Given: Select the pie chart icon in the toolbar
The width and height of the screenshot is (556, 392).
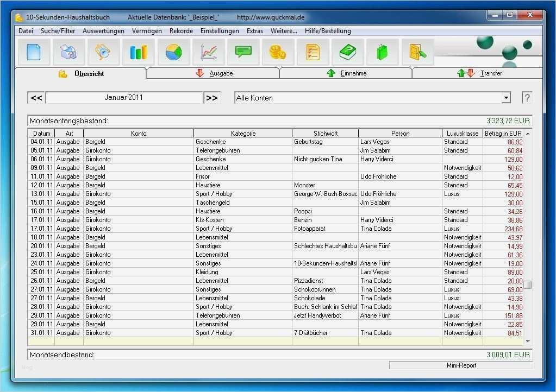Looking at the screenshot, I should (173, 52).
